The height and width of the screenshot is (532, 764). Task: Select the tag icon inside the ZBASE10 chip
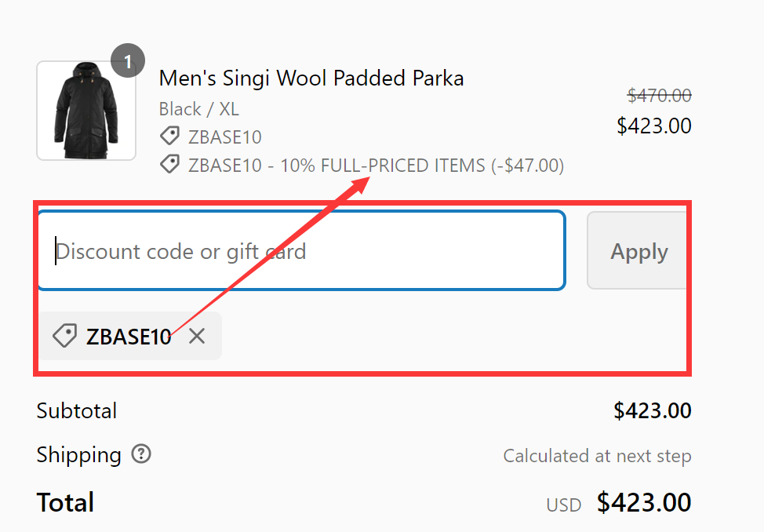tap(66, 336)
